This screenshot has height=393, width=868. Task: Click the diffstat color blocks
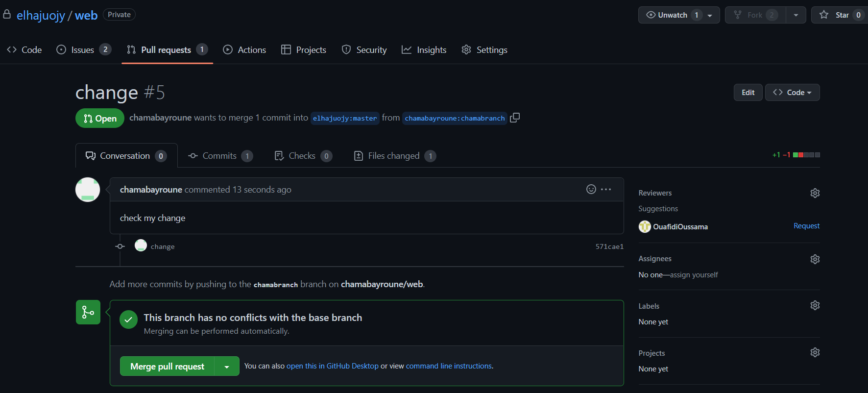pos(806,155)
